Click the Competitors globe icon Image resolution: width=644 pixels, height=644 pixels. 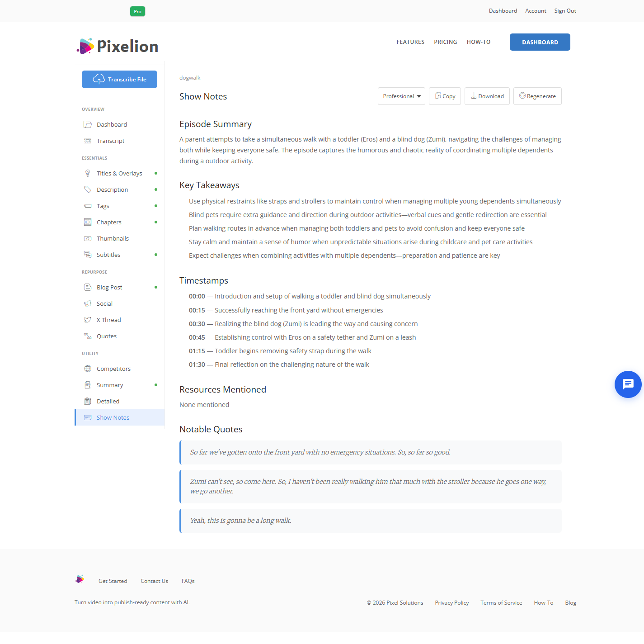point(88,369)
